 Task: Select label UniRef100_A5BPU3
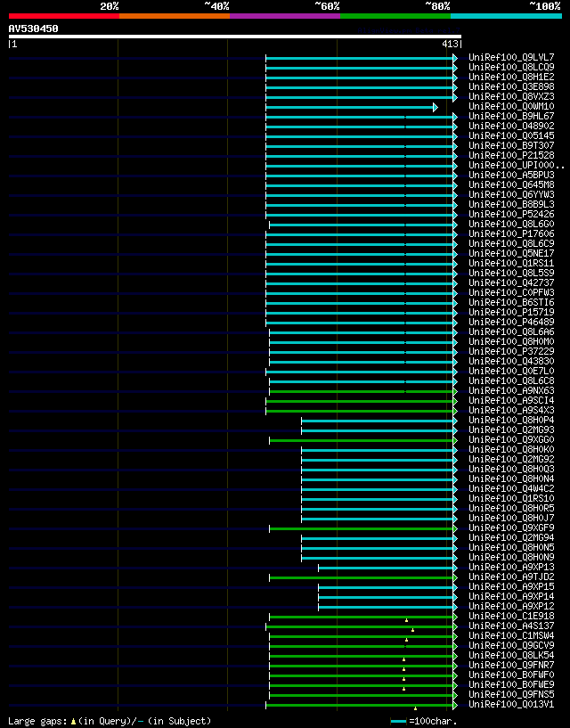point(511,175)
